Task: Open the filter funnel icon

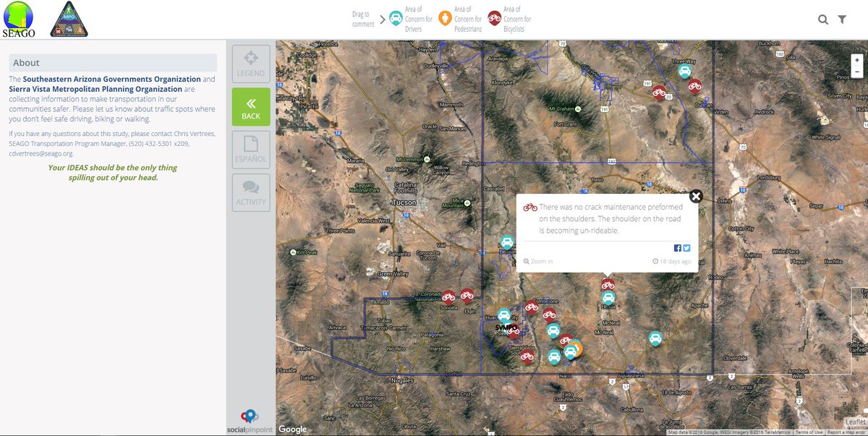Action: point(842,20)
